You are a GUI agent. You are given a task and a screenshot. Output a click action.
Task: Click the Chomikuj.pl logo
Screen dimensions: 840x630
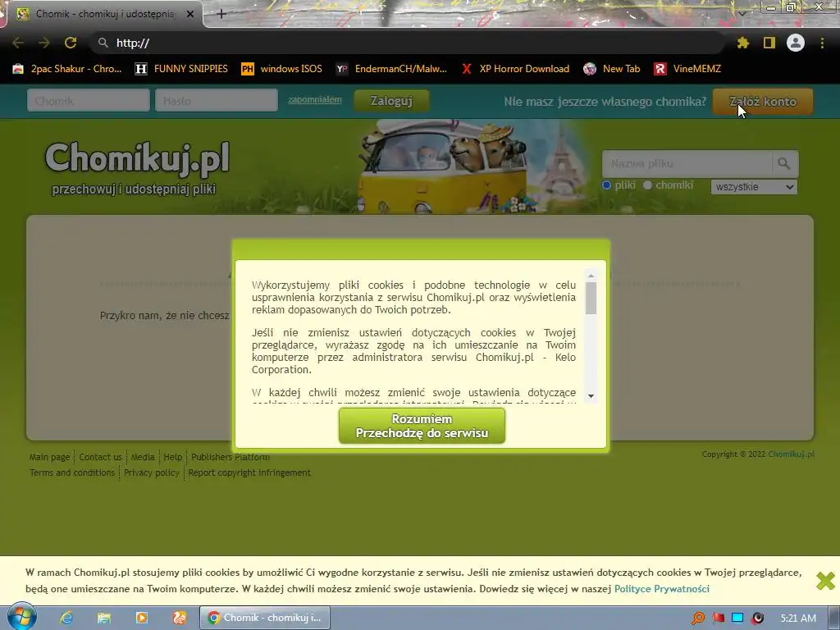tap(137, 159)
